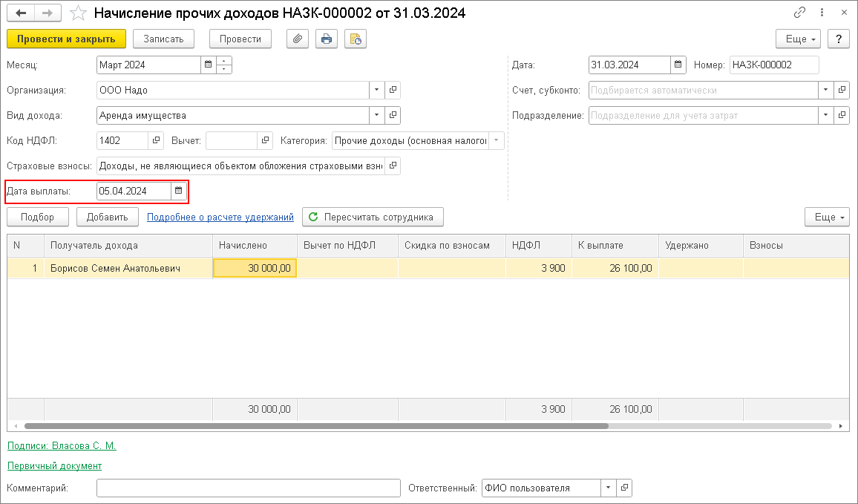Expand the Подразделение dropdown
This screenshot has height=504, width=858.
click(x=826, y=115)
